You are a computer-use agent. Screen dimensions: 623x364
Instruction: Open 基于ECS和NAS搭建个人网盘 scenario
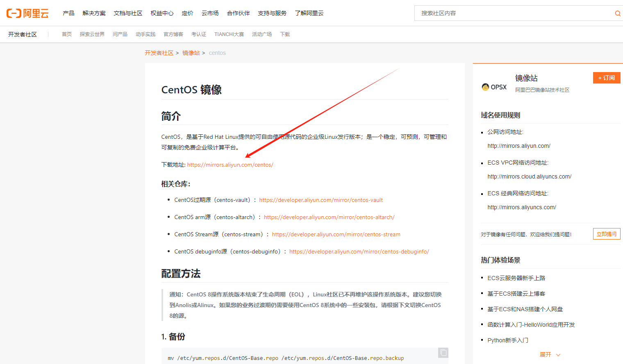pos(525,309)
